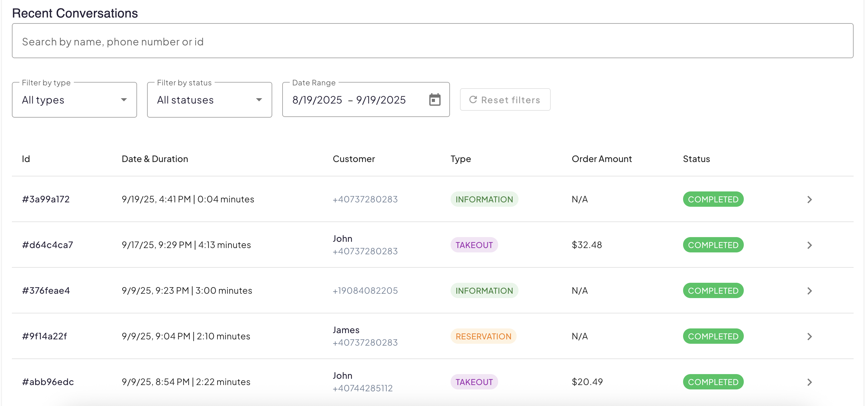868x406 pixels.
Task: Click the Status column header
Action: tap(696, 159)
